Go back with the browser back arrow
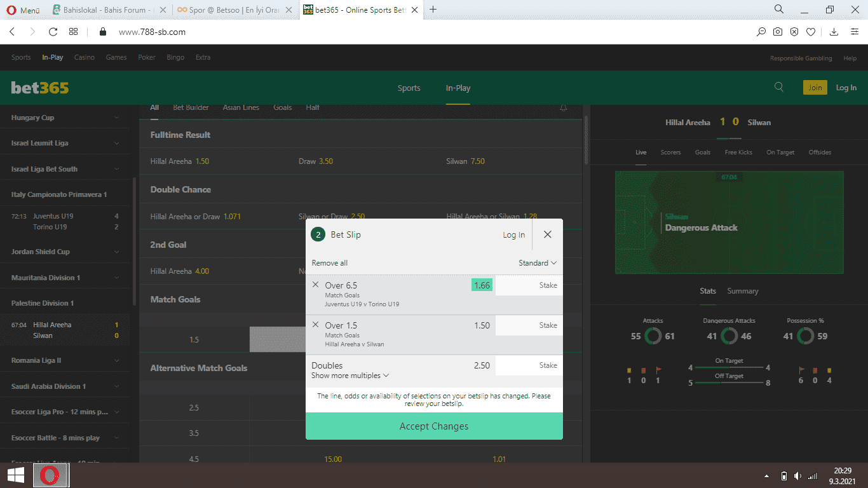 point(12,32)
